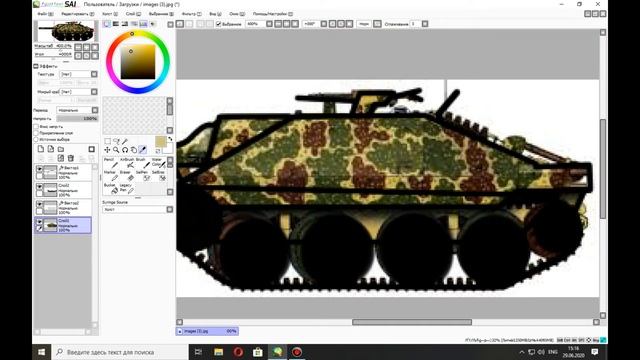Viewport: 640px width, 360px height.
Task: Adjust the layer opacity slider
Action: (77, 118)
